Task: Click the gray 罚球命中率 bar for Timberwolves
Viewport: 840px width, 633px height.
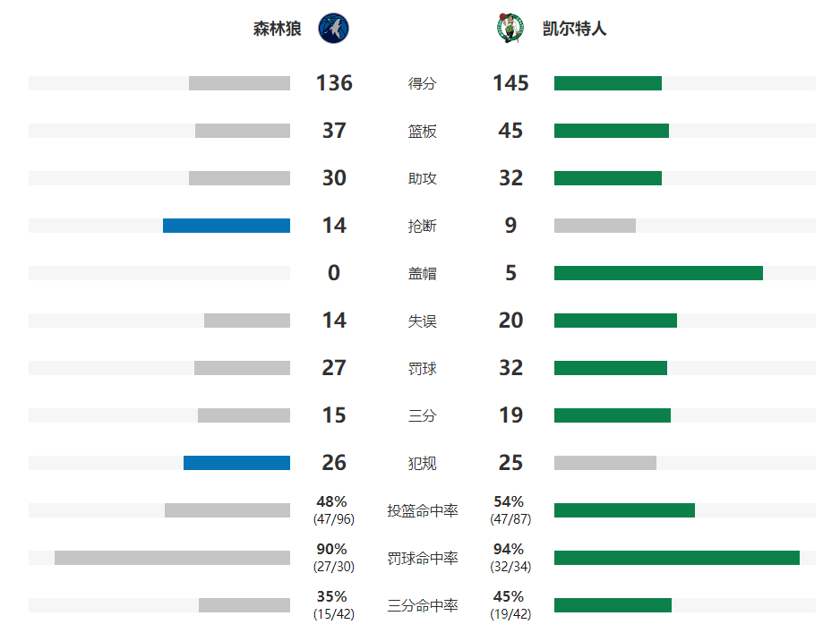Action: click(x=173, y=558)
